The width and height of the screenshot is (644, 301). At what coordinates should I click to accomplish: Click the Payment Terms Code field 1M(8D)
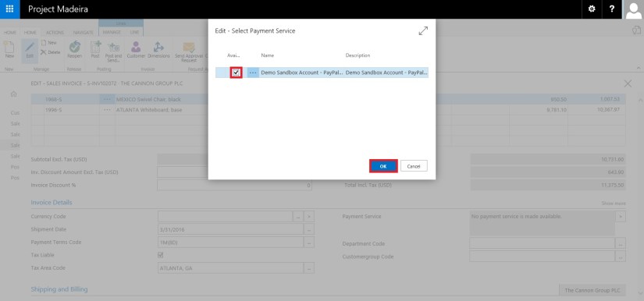(x=231, y=243)
